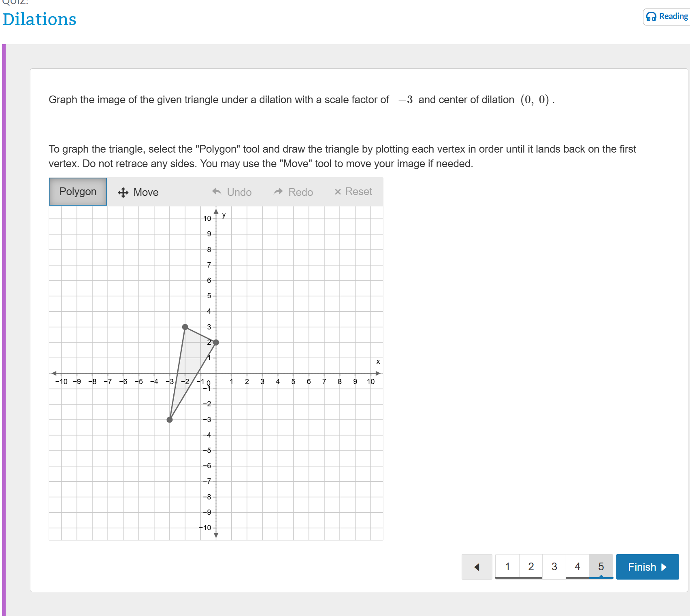Open question 4 in the quiz

(x=577, y=566)
